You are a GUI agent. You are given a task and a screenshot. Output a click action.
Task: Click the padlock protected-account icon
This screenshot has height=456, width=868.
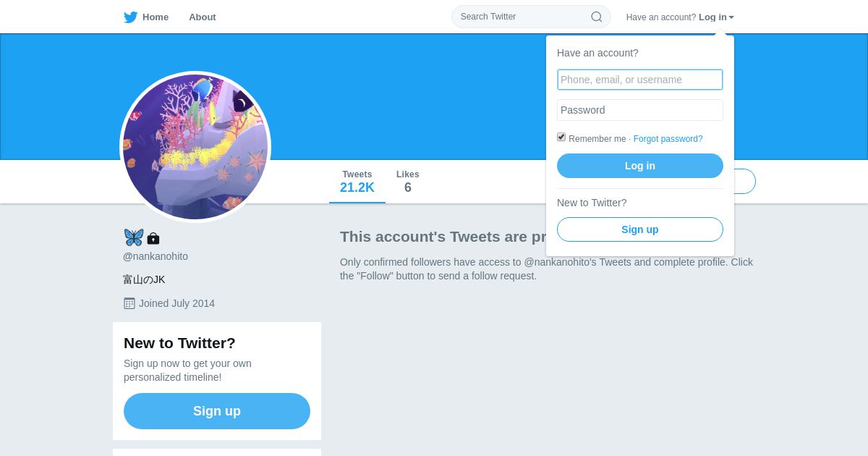click(x=153, y=238)
